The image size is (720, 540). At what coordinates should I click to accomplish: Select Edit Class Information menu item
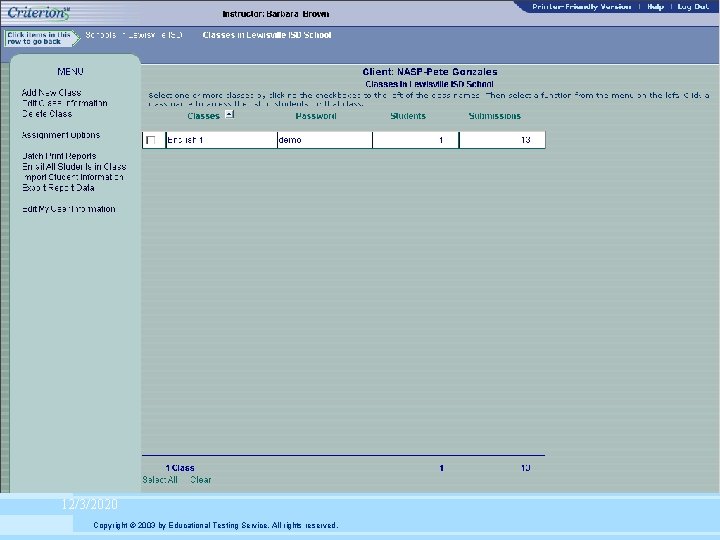[x=65, y=103]
